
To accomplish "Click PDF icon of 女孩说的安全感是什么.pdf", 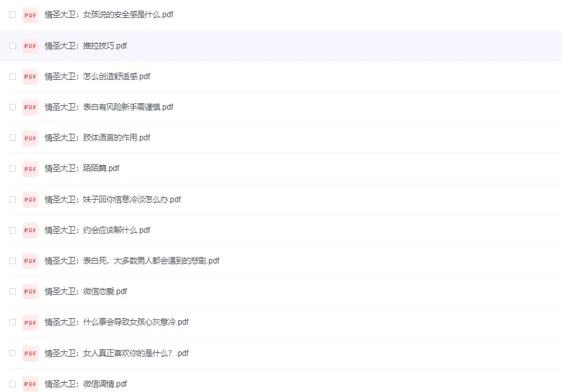I will 31,15.
